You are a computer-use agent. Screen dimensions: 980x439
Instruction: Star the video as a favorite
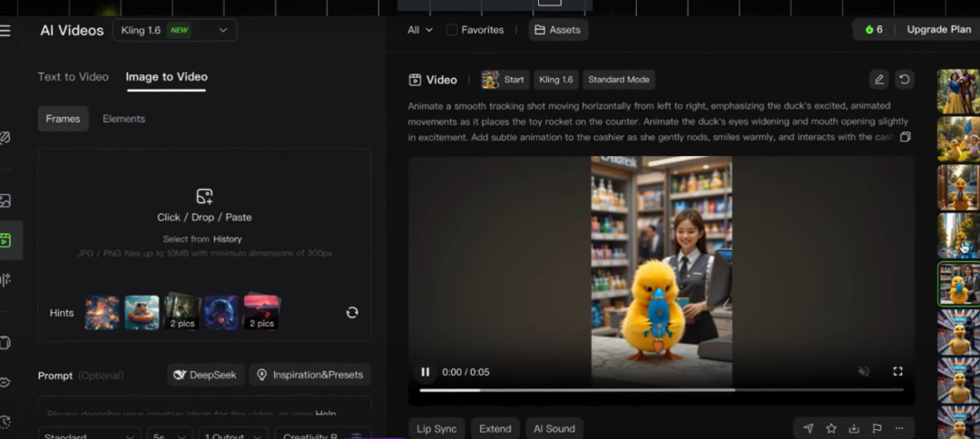pyautogui.click(x=831, y=428)
